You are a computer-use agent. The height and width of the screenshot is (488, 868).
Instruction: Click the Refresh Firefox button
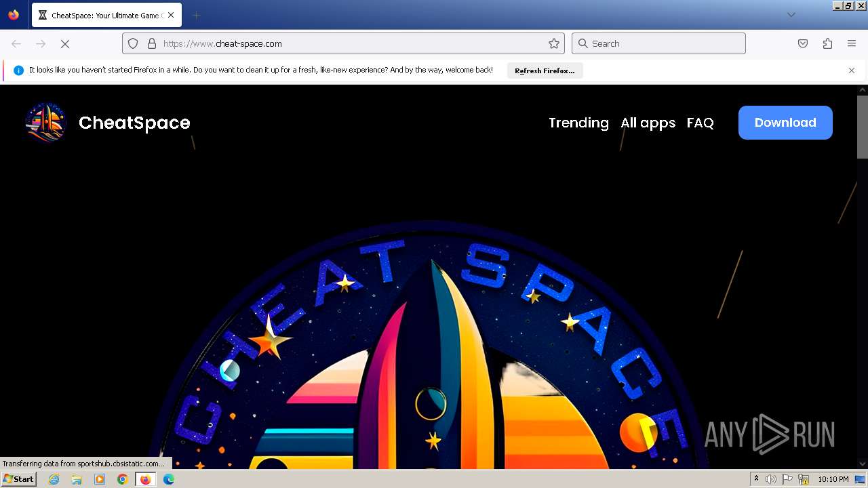coord(545,70)
